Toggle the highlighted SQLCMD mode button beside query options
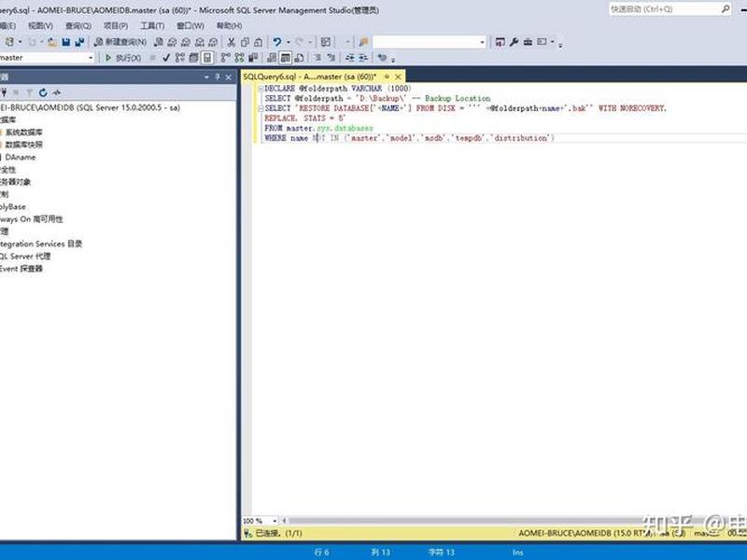 tap(207, 58)
